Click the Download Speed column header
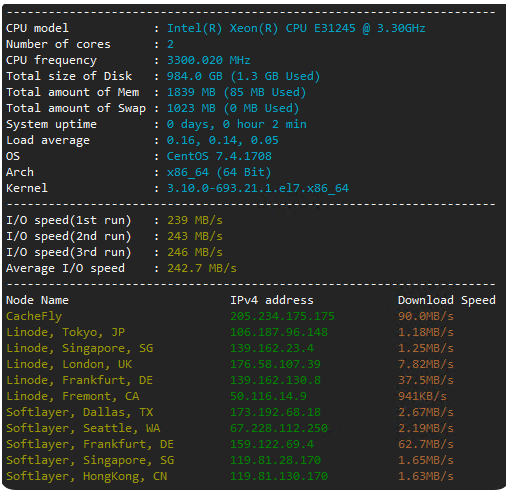This screenshot has width=510, height=490. tap(447, 300)
